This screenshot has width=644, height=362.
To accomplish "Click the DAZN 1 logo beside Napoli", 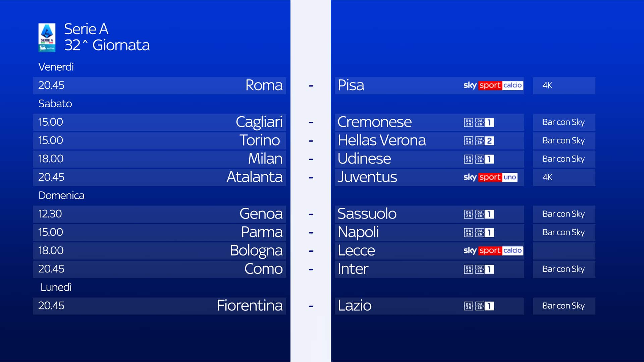I will pos(479,233).
